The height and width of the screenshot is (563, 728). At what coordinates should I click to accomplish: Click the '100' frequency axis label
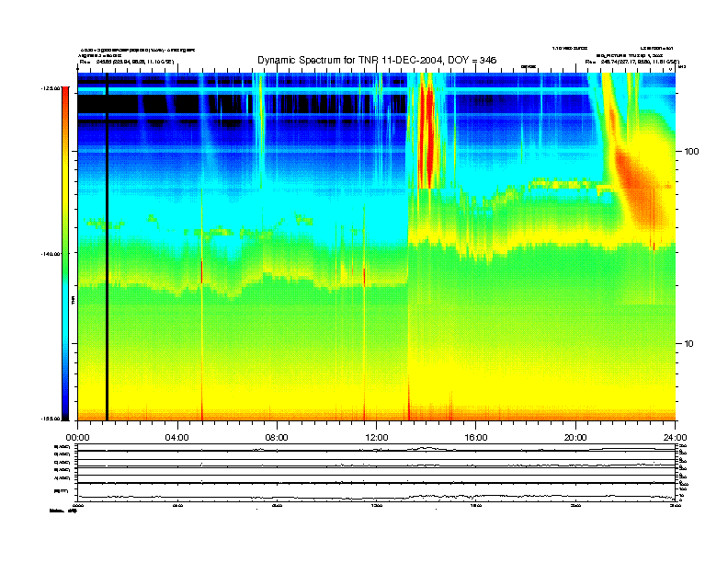point(691,152)
